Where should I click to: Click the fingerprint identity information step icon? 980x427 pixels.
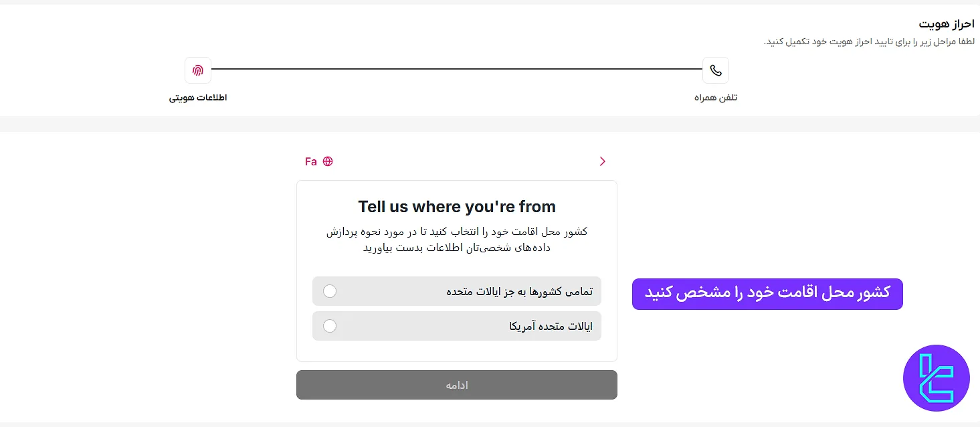(x=197, y=70)
